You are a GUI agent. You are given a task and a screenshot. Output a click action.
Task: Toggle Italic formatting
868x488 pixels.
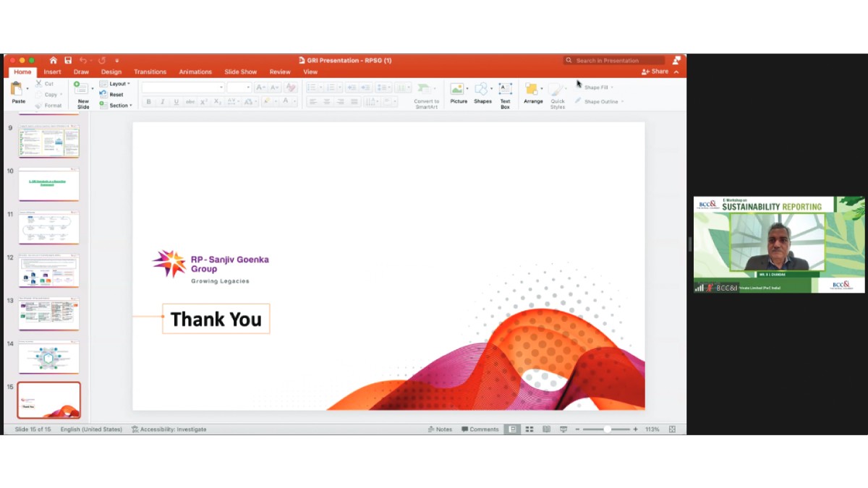point(163,102)
